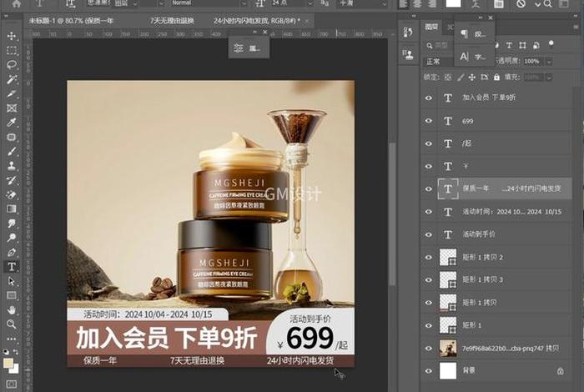584x392 pixels.
Task: Select the Crop tool
Action: (12, 93)
